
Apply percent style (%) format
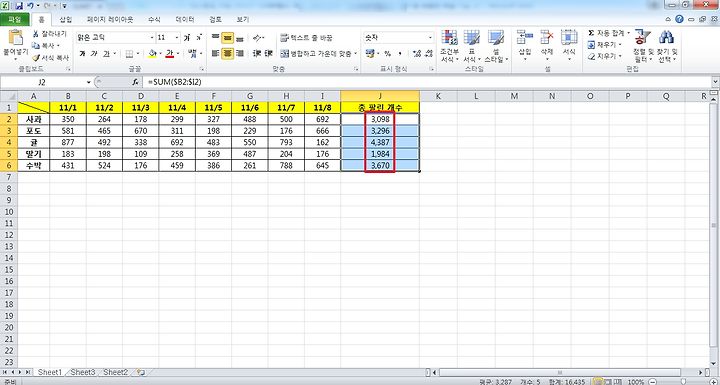coord(388,54)
